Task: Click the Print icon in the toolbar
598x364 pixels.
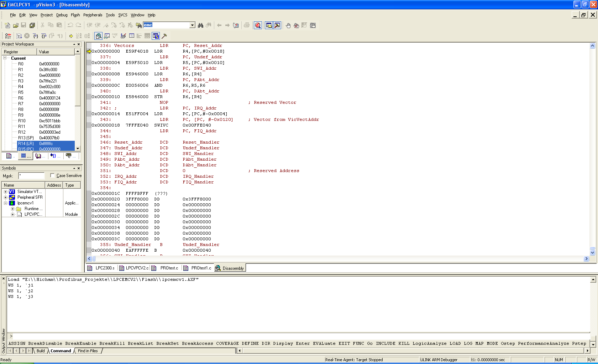Action: 247,25
